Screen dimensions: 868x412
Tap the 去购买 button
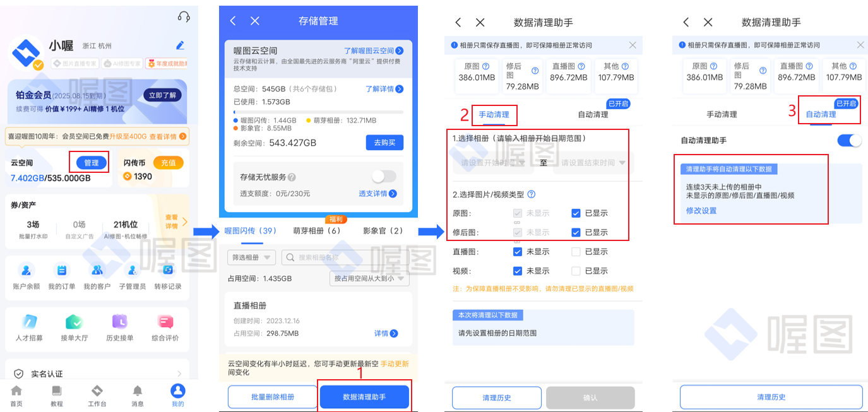(x=384, y=143)
